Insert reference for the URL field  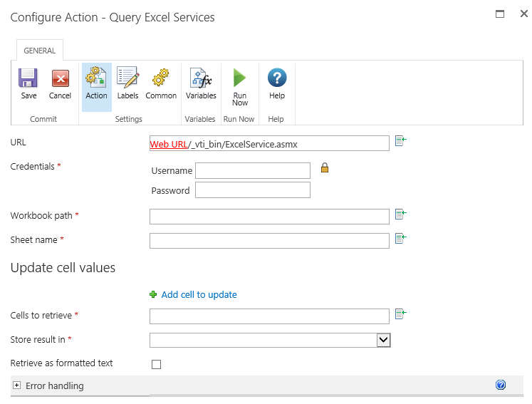tap(400, 141)
